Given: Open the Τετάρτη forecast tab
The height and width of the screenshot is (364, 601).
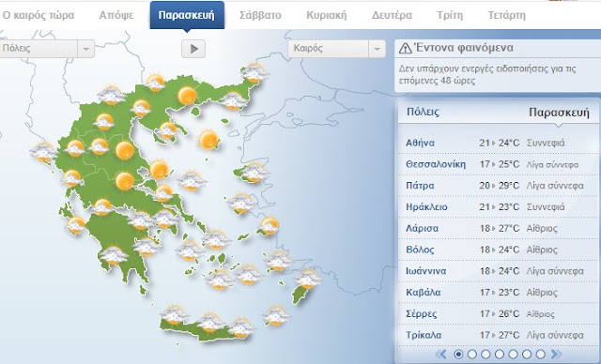Looking at the screenshot, I should click(x=507, y=15).
